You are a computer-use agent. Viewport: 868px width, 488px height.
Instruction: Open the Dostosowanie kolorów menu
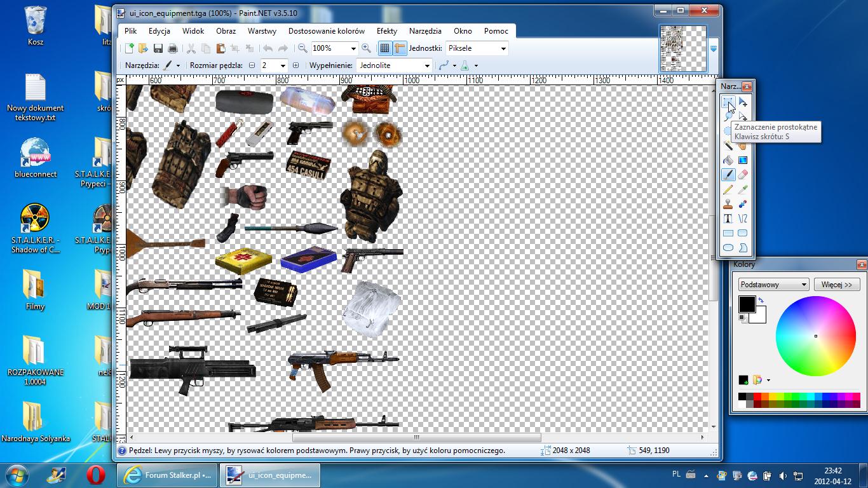[327, 31]
